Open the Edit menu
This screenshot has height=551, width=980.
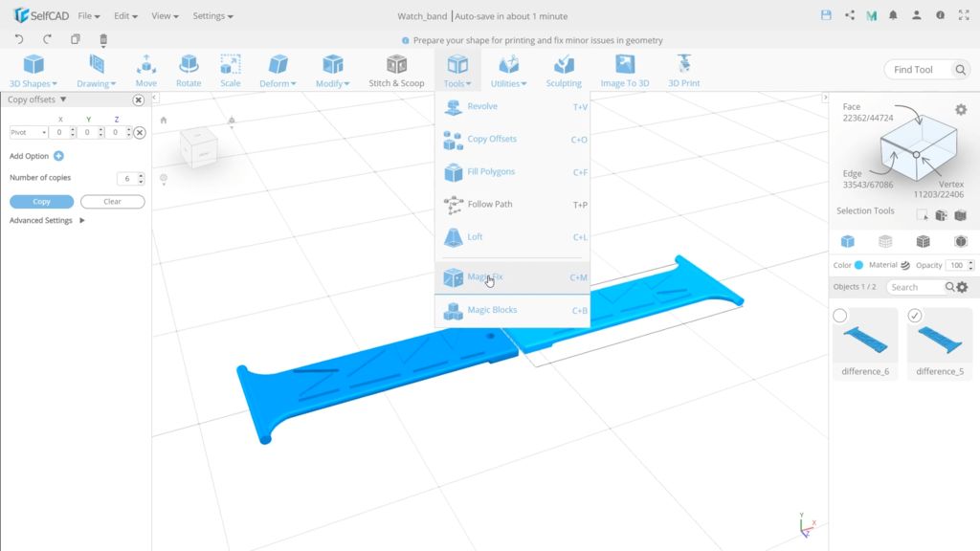coord(125,15)
